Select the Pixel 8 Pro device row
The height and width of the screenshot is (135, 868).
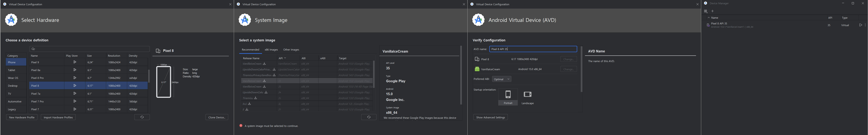(89, 78)
